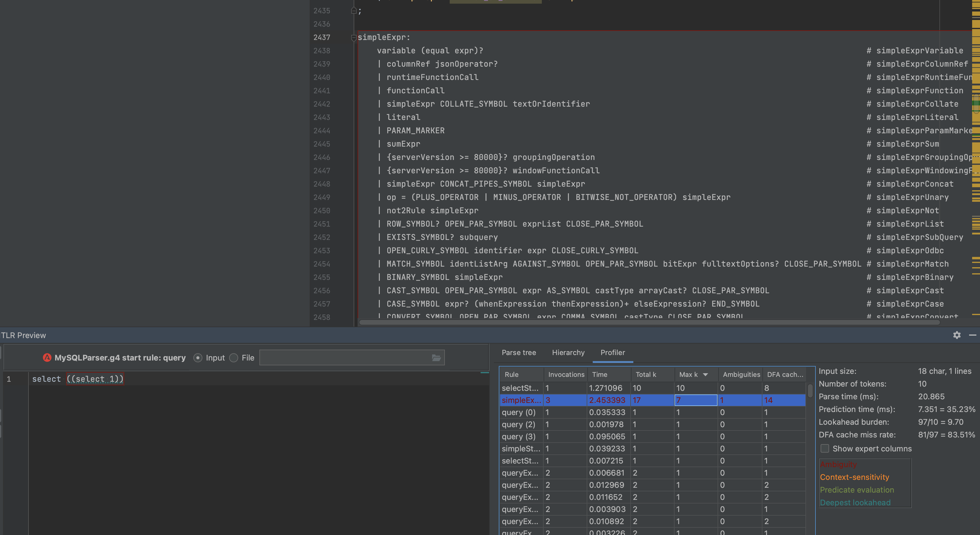The width and height of the screenshot is (980, 535).
Task: Click the # simpleExprOdbc label
Action: tap(905, 251)
